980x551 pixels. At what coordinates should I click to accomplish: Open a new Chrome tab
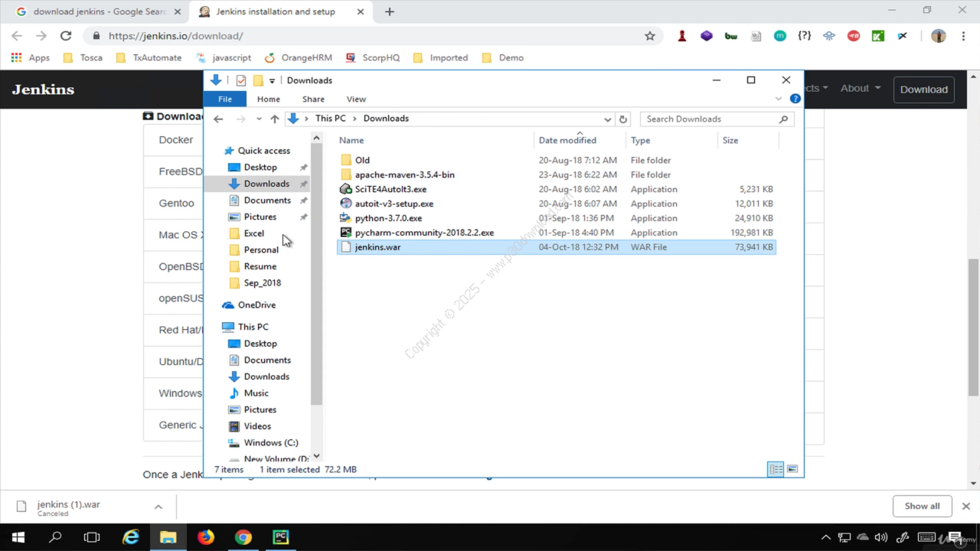(x=390, y=11)
